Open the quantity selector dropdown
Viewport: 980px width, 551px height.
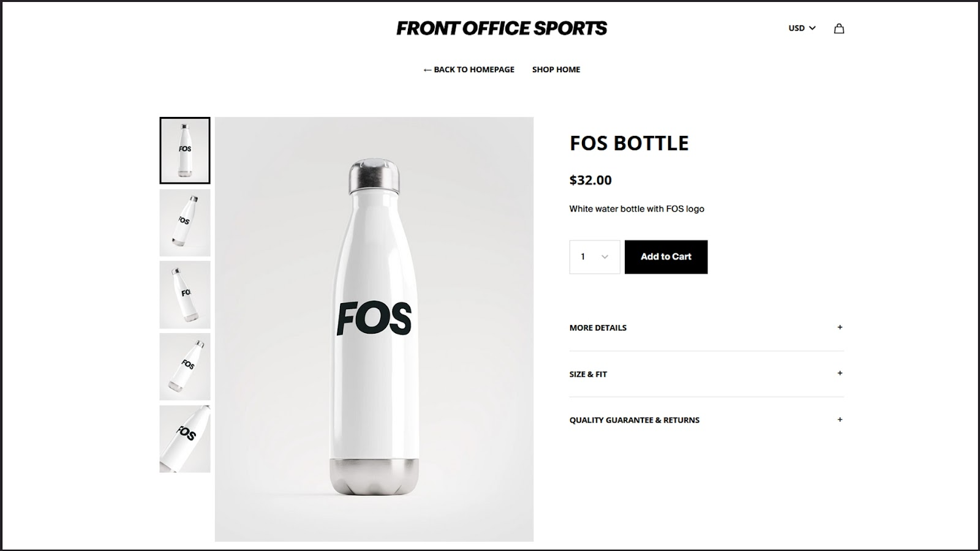point(594,257)
